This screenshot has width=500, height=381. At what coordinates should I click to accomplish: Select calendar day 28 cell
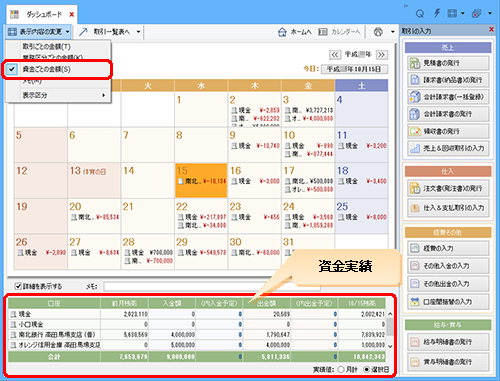148,252
